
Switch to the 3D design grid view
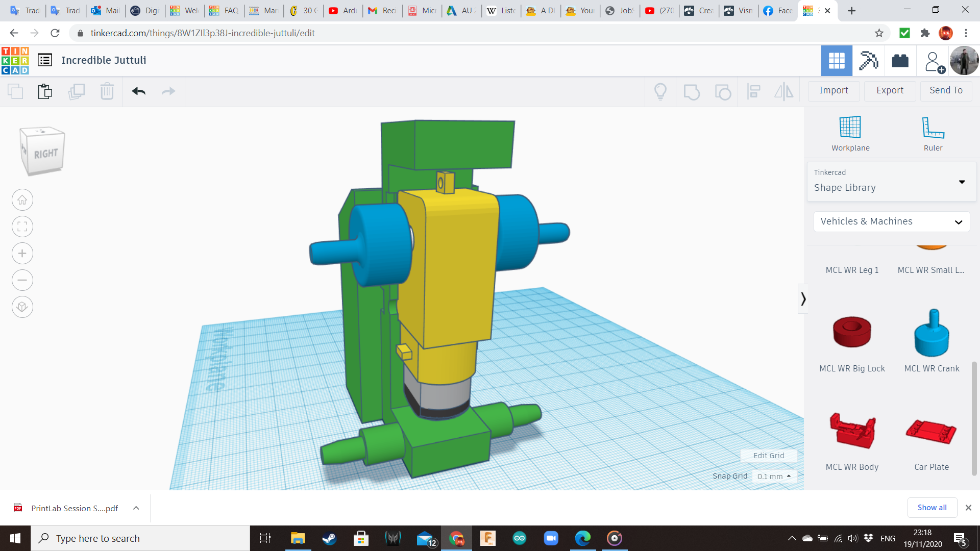(837, 61)
